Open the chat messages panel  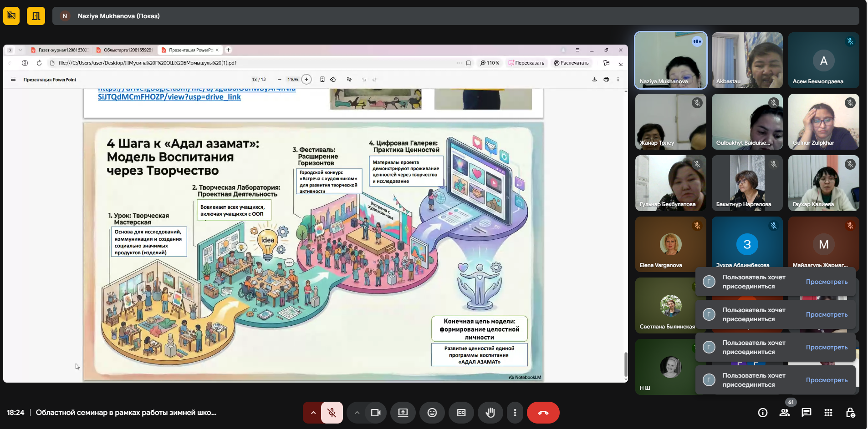807,413
